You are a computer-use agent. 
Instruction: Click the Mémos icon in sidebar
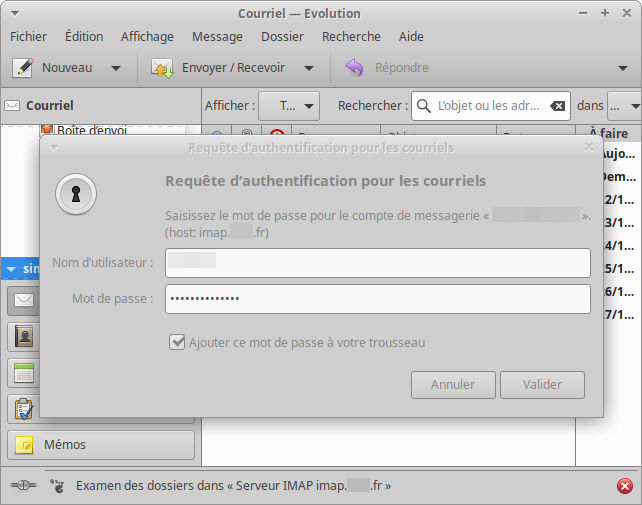click(x=24, y=445)
